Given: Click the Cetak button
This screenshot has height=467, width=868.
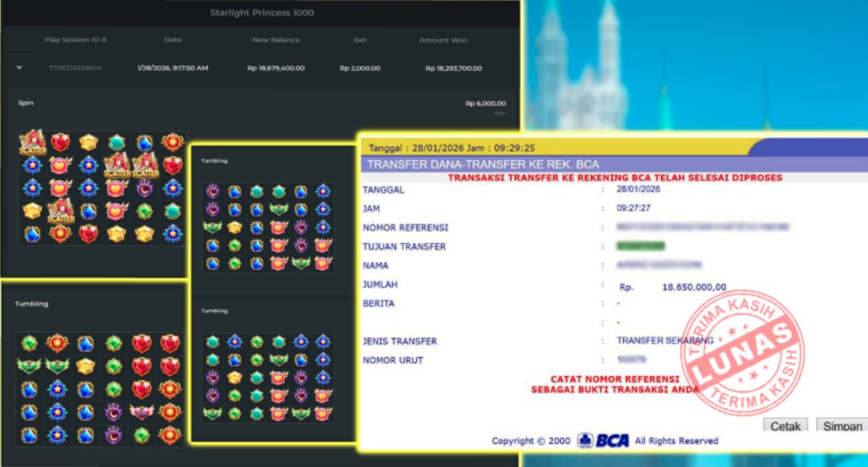Looking at the screenshot, I should (785, 426).
